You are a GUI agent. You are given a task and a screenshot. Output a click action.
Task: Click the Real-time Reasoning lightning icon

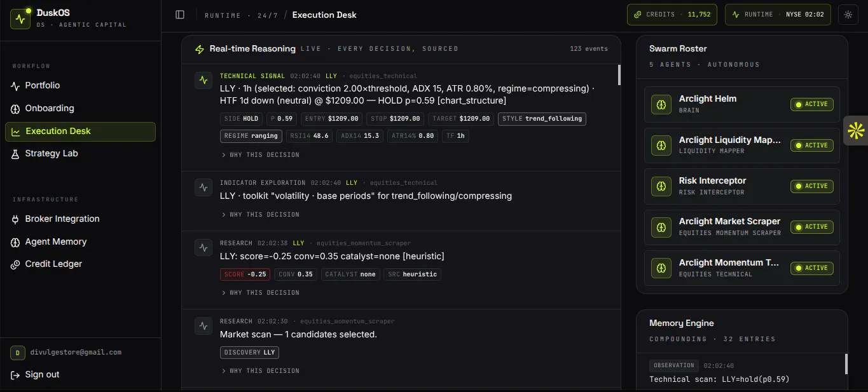(x=200, y=49)
